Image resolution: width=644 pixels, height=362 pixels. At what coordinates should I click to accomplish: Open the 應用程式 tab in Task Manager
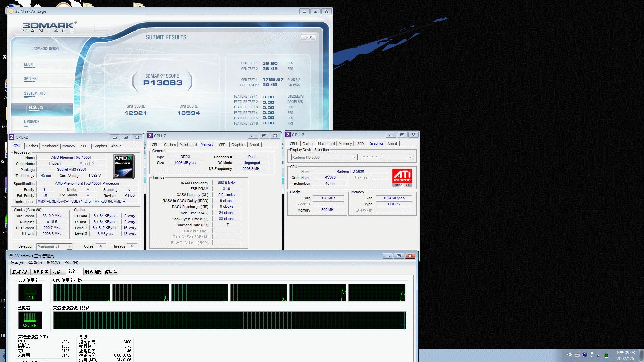[20, 272]
